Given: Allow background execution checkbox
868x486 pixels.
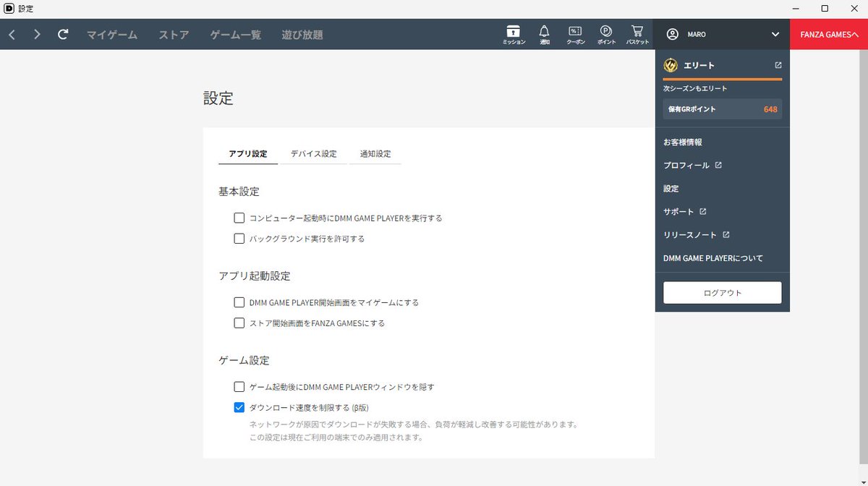Looking at the screenshot, I should (x=239, y=238).
